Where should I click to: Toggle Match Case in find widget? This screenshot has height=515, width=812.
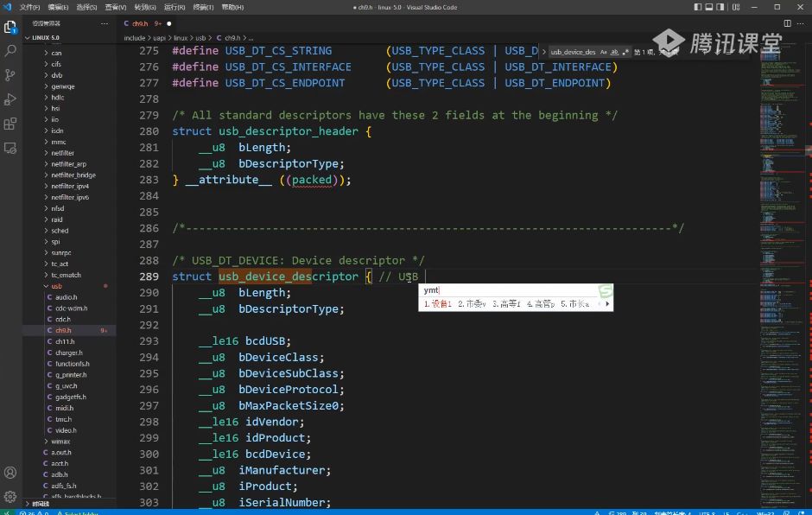(x=603, y=52)
